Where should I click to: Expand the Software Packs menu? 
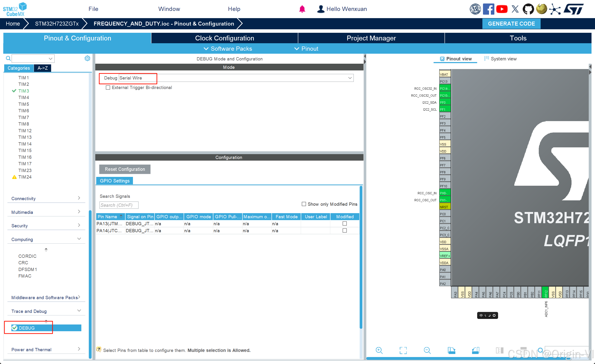pos(228,49)
